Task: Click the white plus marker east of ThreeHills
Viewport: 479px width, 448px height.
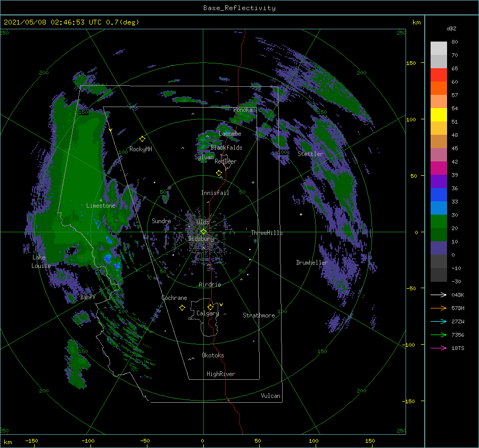Action: click(x=301, y=214)
